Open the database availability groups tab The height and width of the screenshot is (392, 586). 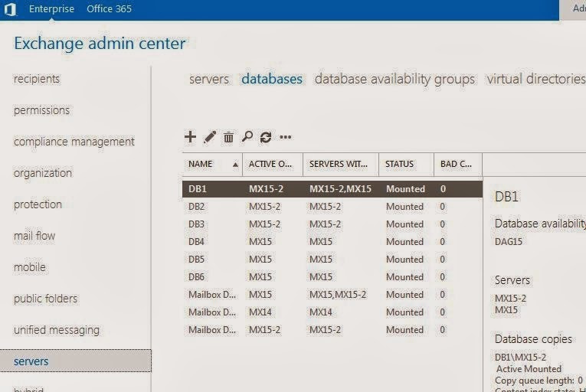coord(394,79)
